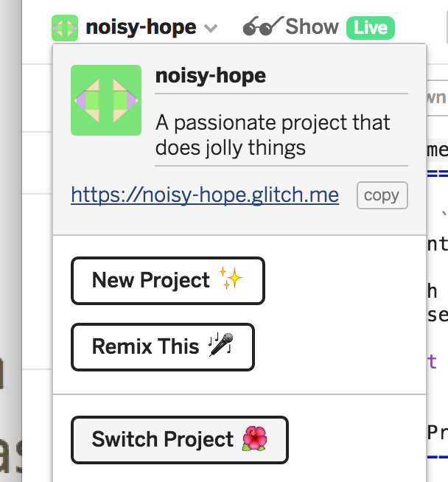Click the microphone icon on Remix This

coord(221,345)
